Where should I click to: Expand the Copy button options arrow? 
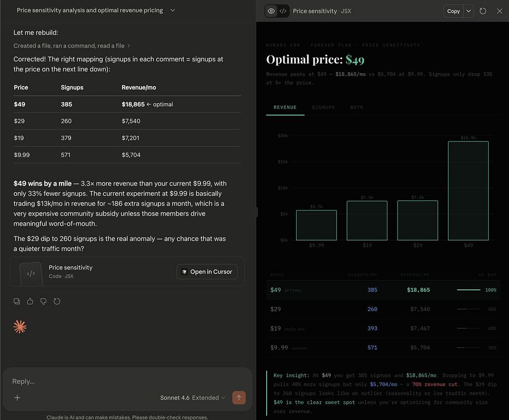click(x=468, y=11)
